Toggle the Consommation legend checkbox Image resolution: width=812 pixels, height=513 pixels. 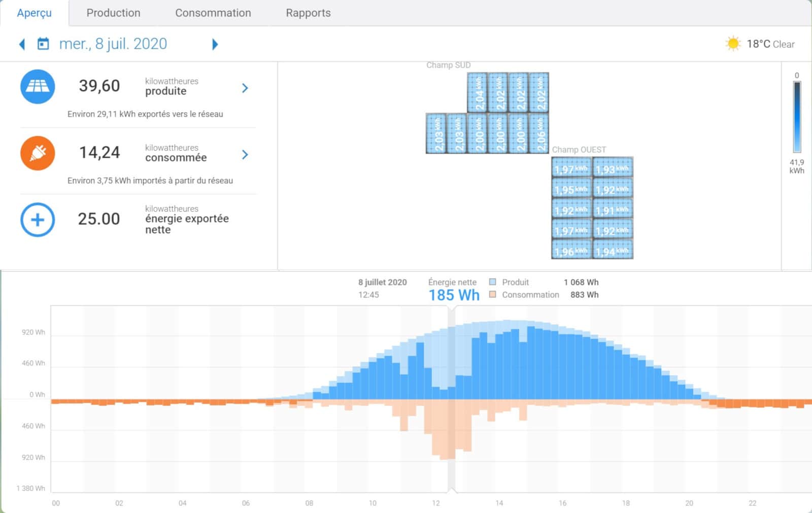pos(492,295)
